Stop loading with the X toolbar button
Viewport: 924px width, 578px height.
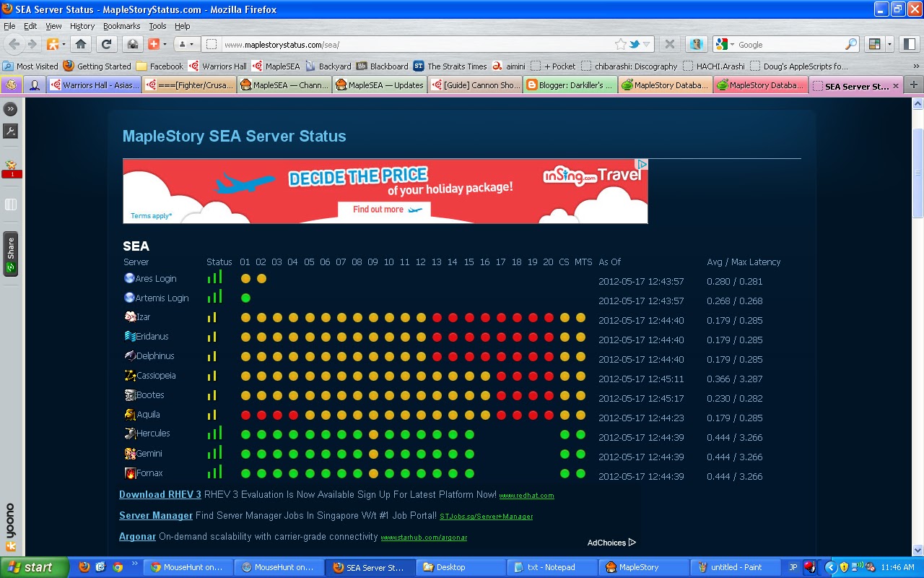pos(670,44)
